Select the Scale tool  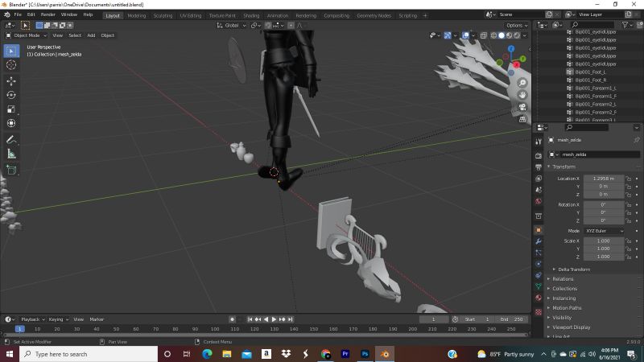click(11, 109)
